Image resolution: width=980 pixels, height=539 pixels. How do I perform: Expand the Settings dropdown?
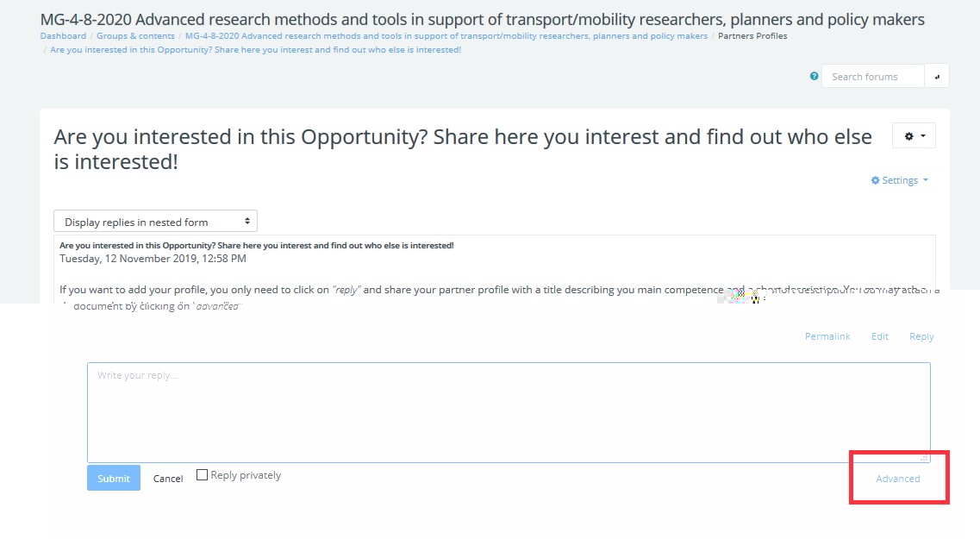(x=900, y=180)
